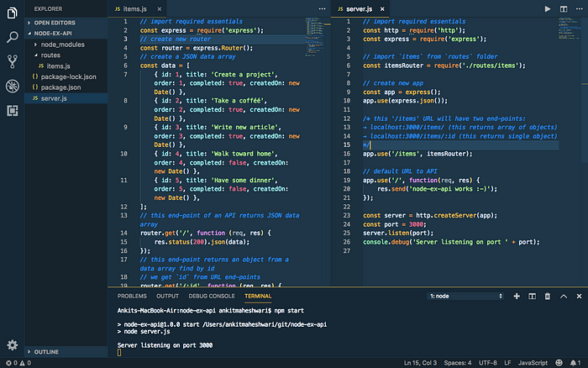Expand the node_modules folder
588x368 pixels.
(x=66, y=45)
